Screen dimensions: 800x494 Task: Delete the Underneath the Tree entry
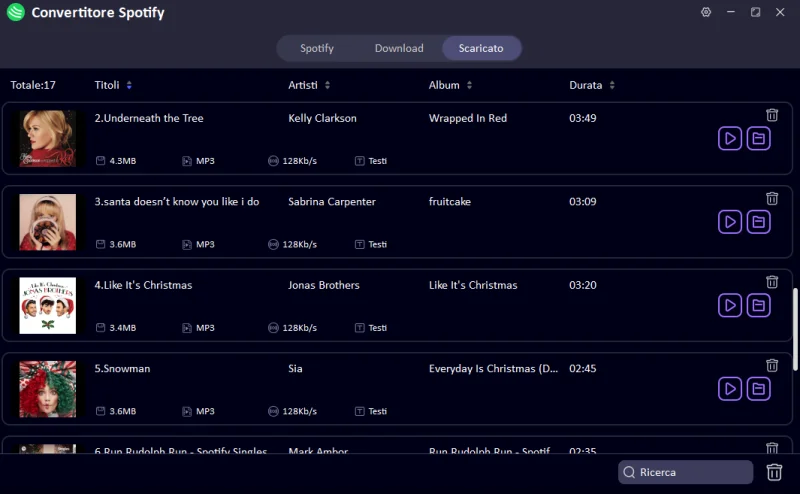tap(772, 115)
